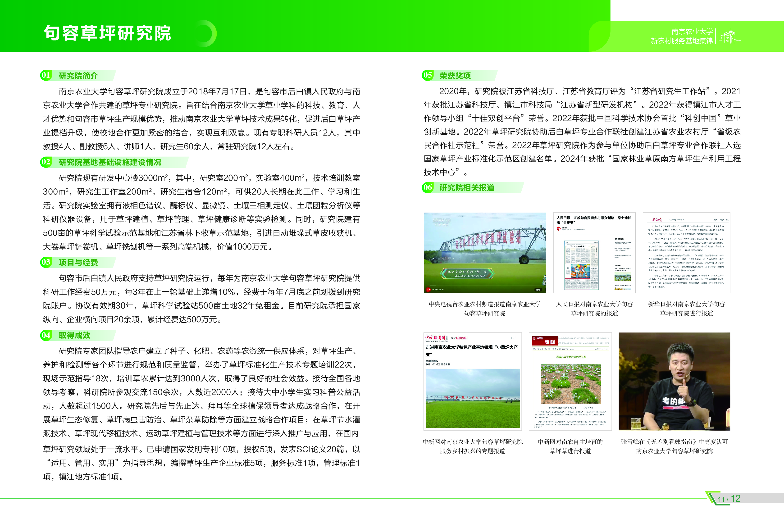Click the pavilion building logo in header

point(729,36)
